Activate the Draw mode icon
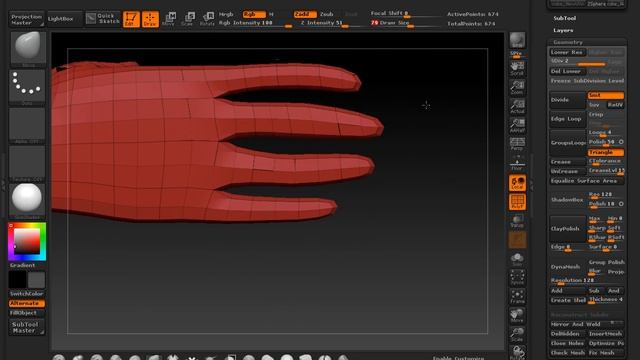The image size is (640, 360). [x=150, y=19]
